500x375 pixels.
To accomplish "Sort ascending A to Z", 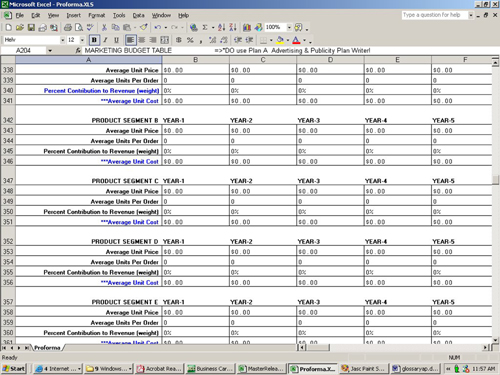I will tap(222, 28).
